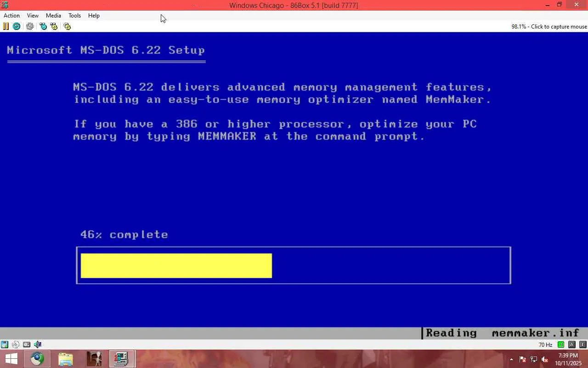Pause the emulation with the pause icon
588x368 pixels.
point(6,26)
